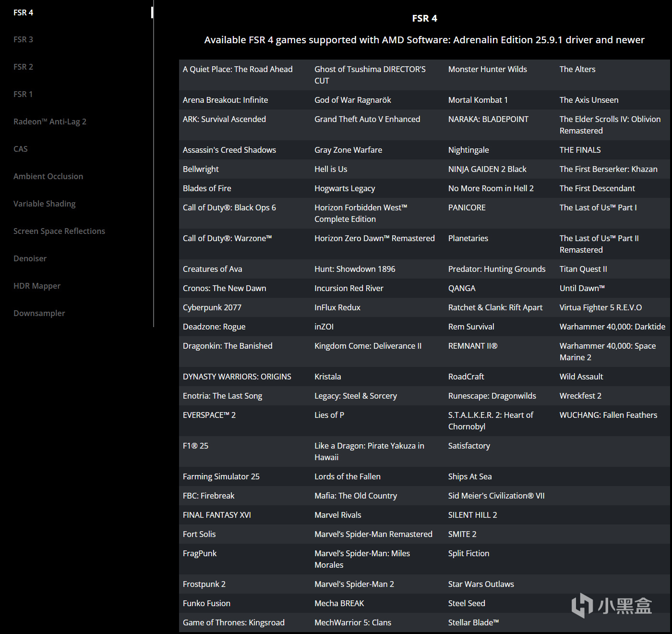
Task: Select Horizon Forbidden West Complete Edition
Action: click(x=361, y=213)
